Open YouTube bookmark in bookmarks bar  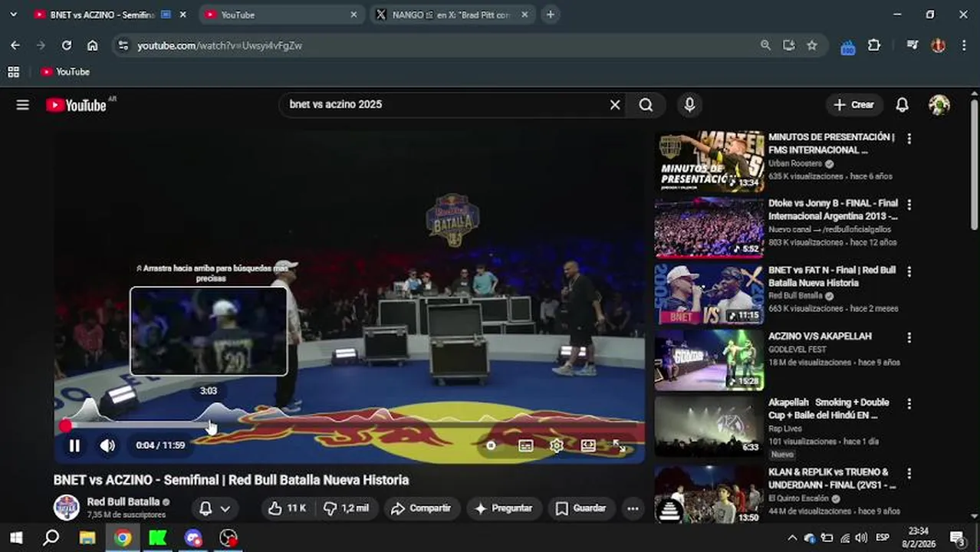(x=65, y=71)
